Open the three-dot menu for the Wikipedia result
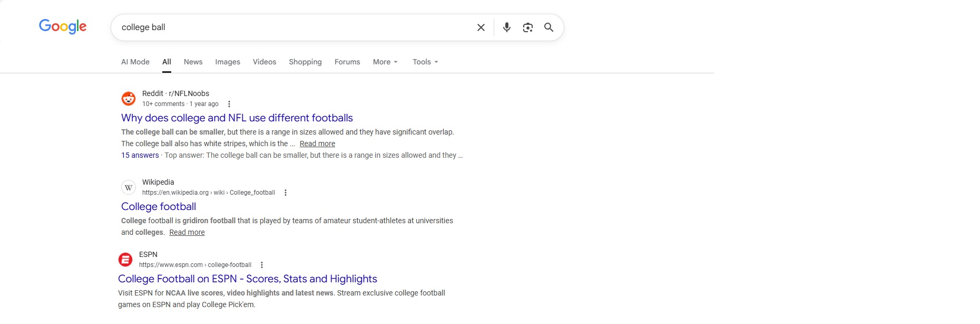980x324 pixels. click(286, 193)
